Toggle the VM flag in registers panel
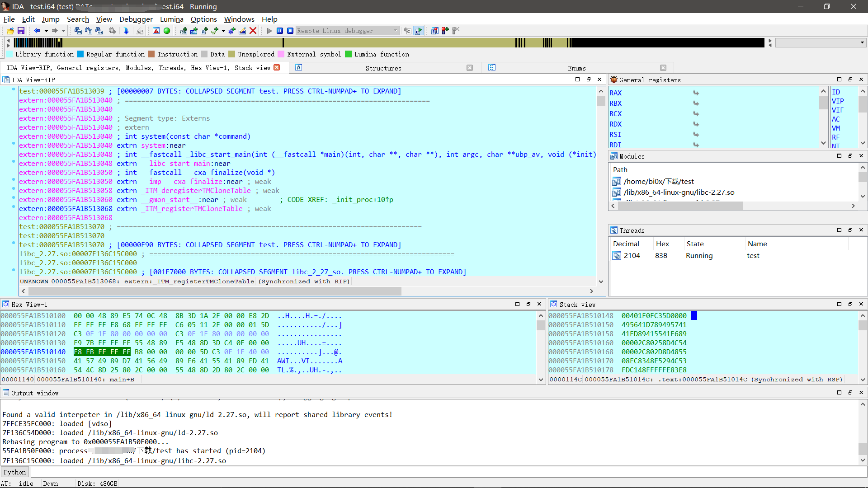This screenshot has width=868, height=488. (x=836, y=128)
